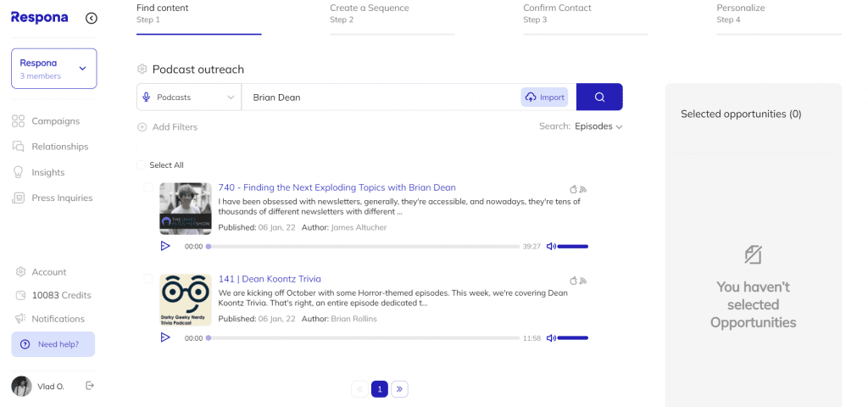Go to the next results page
Viewport: 868px width, 407px height.
(x=400, y=389)
